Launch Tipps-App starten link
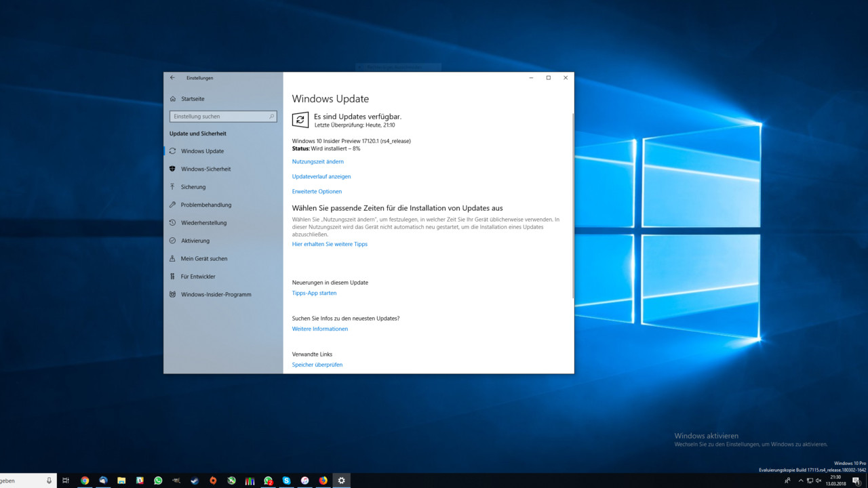Viewport: 868px width, 488px height. click(x=314, y=293)
